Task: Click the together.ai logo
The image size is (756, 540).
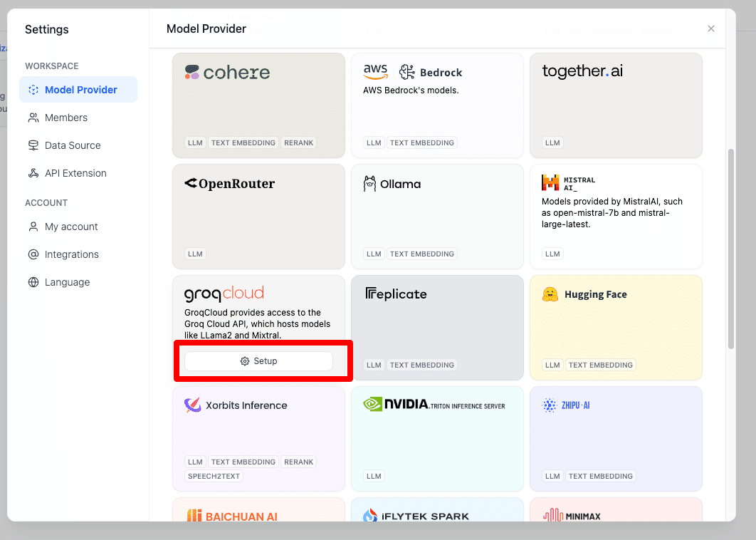Action: (x=582, y=71)
